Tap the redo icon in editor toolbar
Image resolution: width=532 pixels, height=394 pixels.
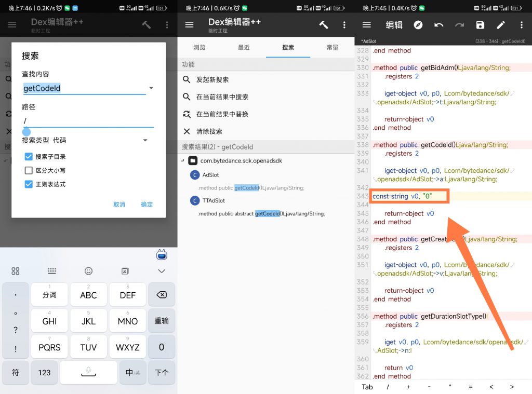click(x=459, y=24)
